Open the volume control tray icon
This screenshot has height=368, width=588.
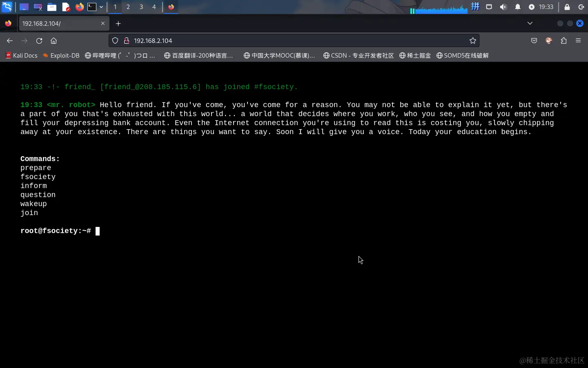click(x=503, y=7)
